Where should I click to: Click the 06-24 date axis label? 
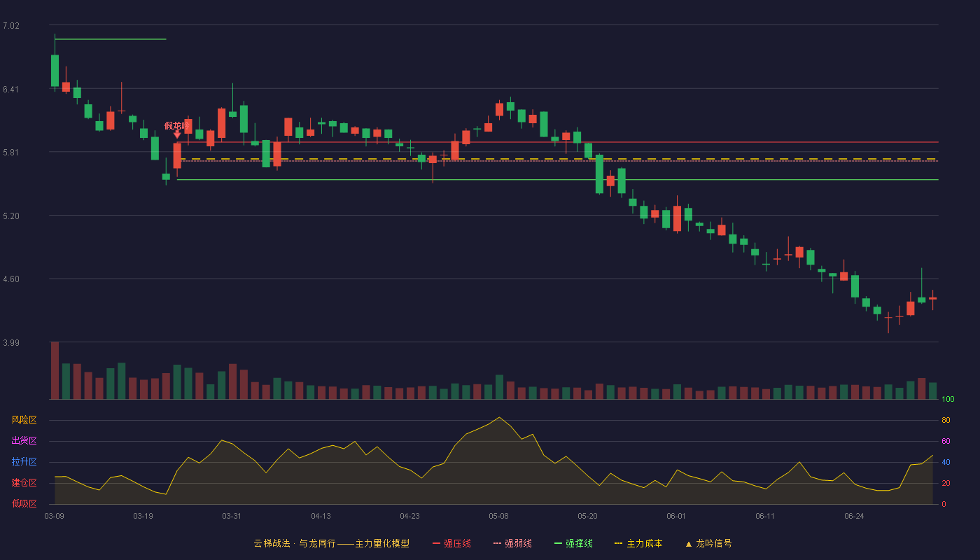pos(854,516)
